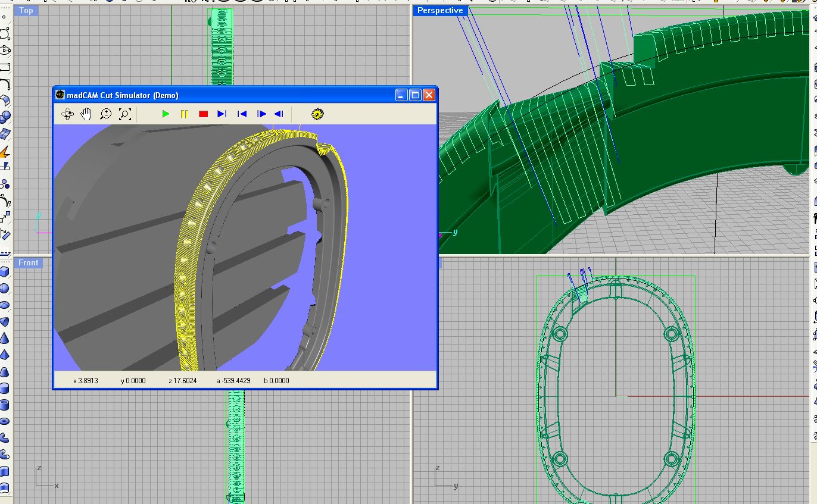Select the Pyramid solid tool
The image size is (817, 504).
click(5, 355)
